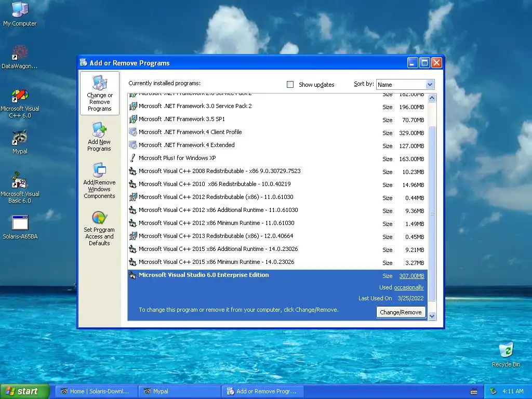Click the icon of .NET Framework 3.0 Service Pack 2
Viewport: 532px width, 399px height.
tap(132, 106)
